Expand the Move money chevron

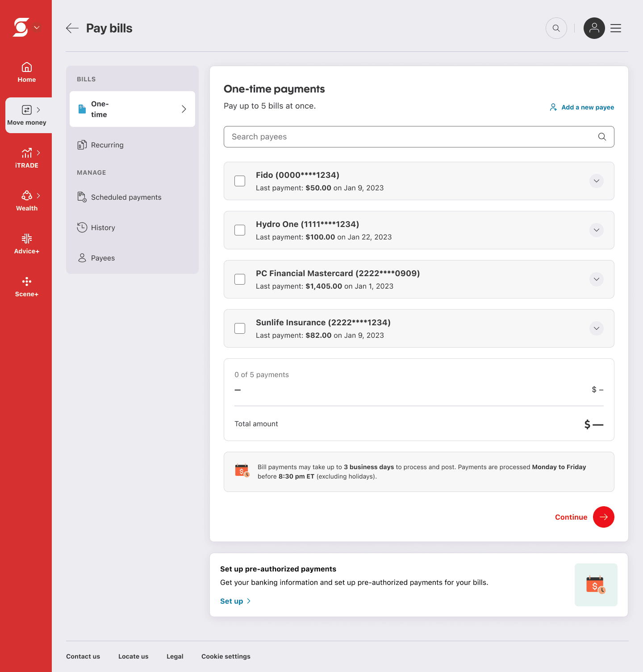point(38,110)
